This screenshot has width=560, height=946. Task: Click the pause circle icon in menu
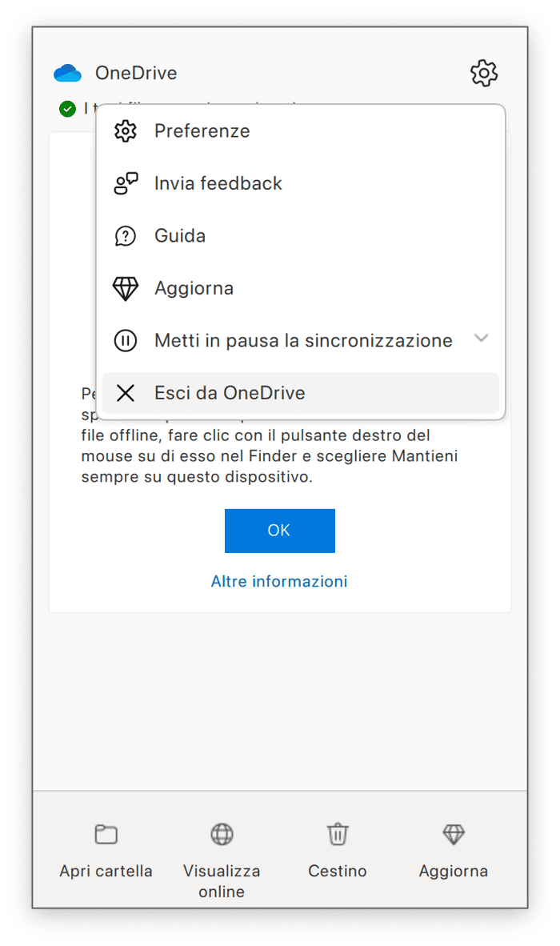pos(126,341)
